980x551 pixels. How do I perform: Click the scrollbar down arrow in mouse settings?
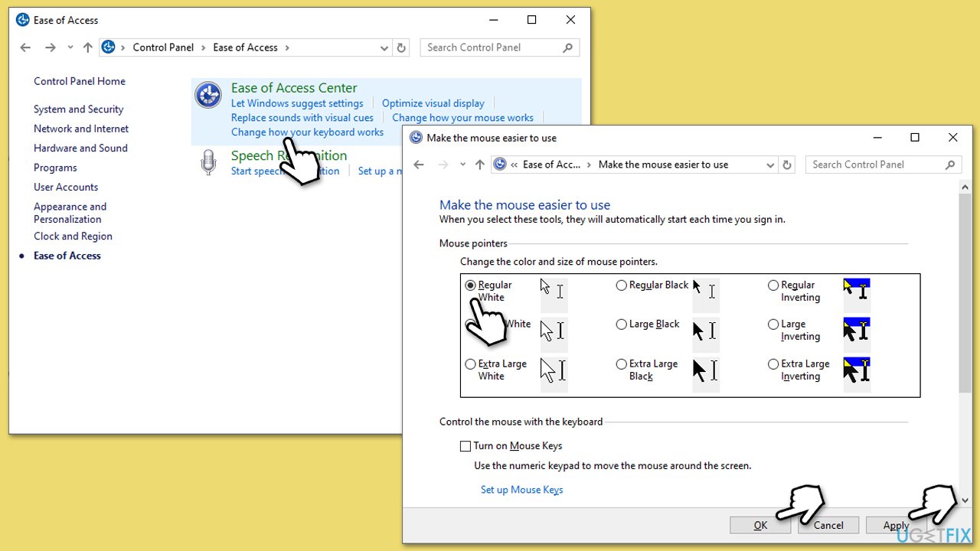965,500
